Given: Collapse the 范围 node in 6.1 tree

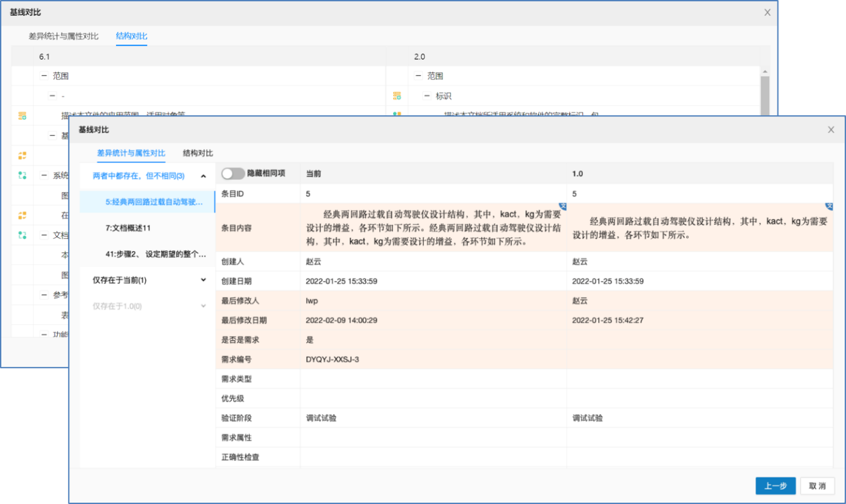Looking at the screenshot, I should 44,76.
